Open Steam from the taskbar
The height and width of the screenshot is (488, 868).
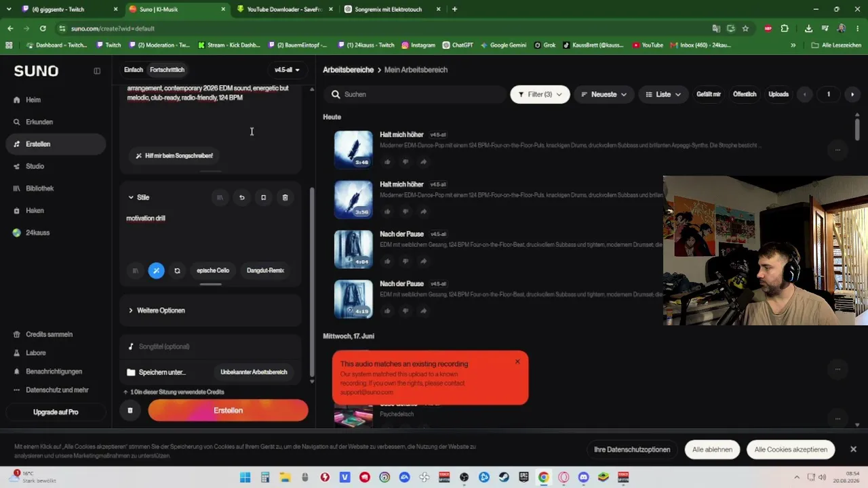pos(504,477)
